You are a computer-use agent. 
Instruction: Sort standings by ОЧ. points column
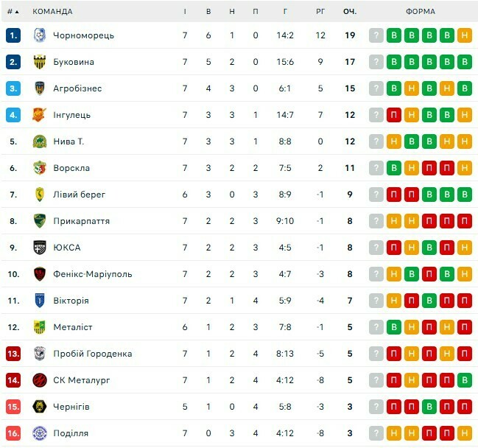click(349, 12)
